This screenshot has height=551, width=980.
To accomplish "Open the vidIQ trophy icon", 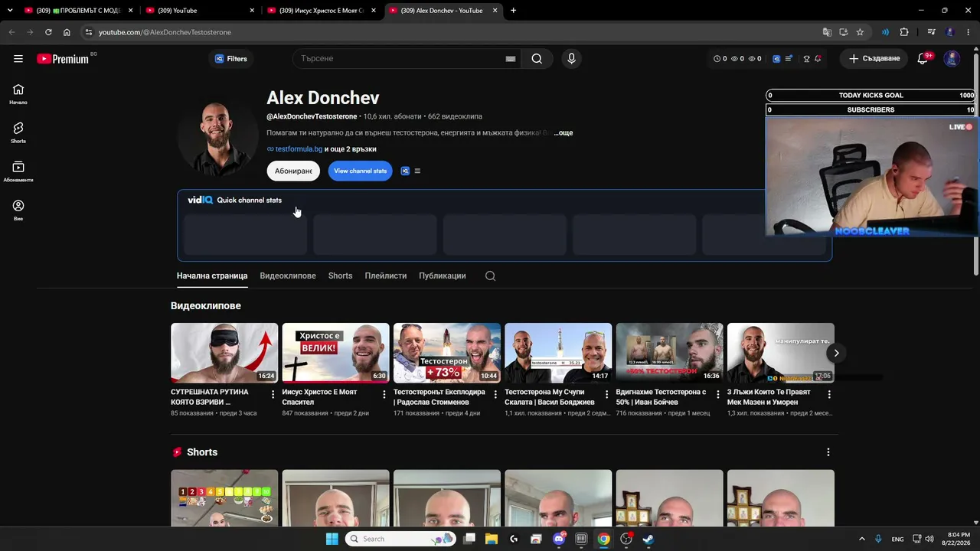I will pyautogui.click(x=806, y=59).
